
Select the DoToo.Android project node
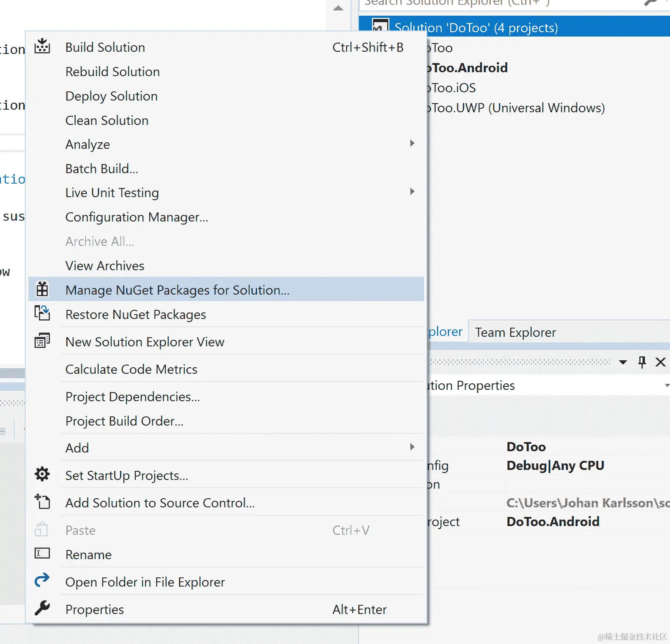[x=468, y=67]
